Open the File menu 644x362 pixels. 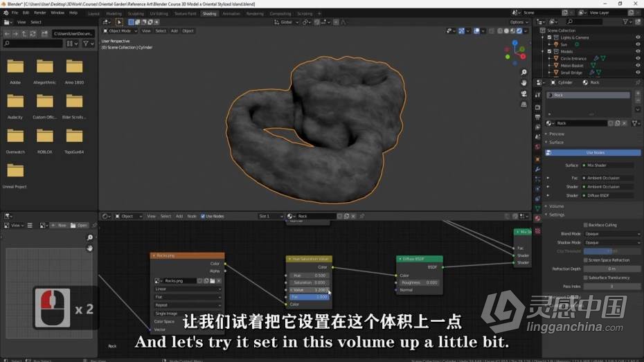(15, 13)
